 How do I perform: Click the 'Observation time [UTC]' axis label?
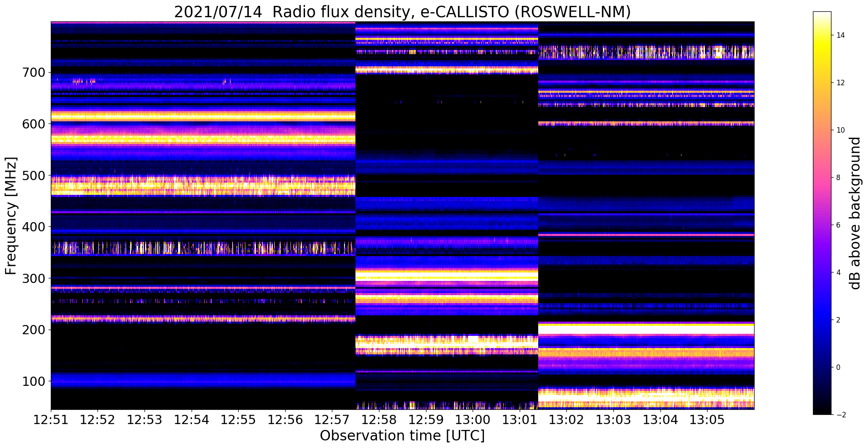click(x=402, y=436)
